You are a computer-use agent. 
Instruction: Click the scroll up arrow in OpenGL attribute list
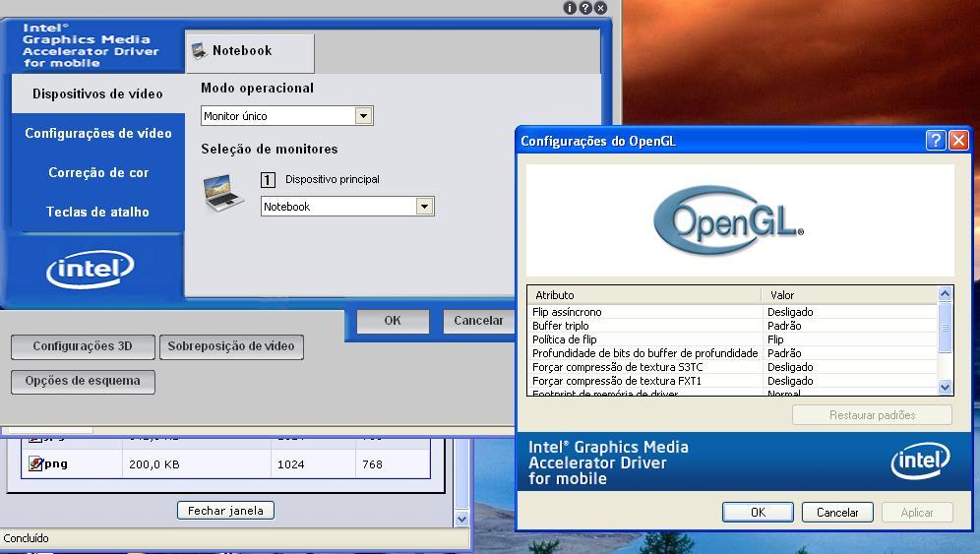pyautogui.click(x=945, y=294)
